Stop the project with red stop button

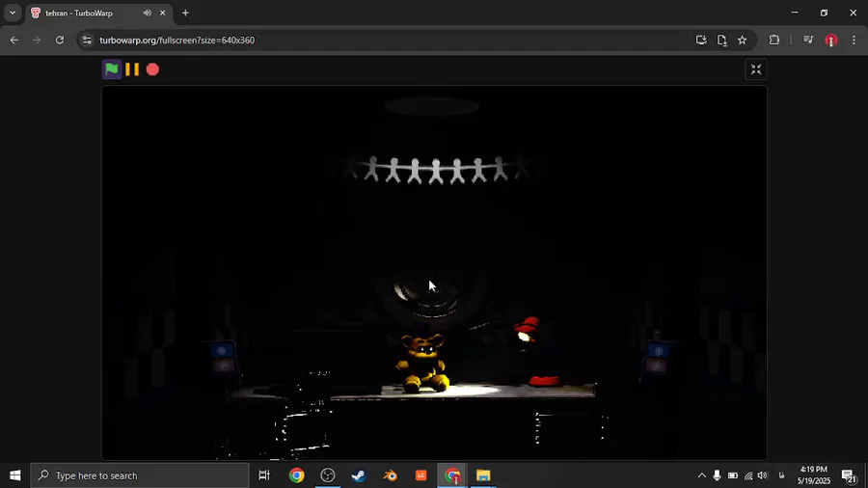pyautogui.click(x=152, y=69)
